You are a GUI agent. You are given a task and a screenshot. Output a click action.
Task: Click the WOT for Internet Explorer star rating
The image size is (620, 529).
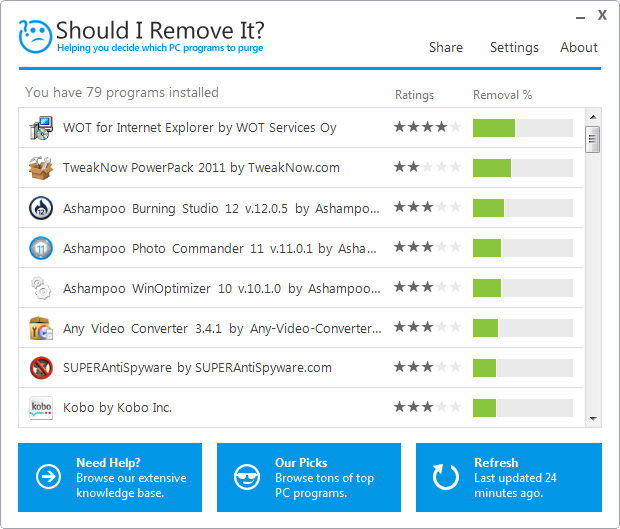[427, 127]
